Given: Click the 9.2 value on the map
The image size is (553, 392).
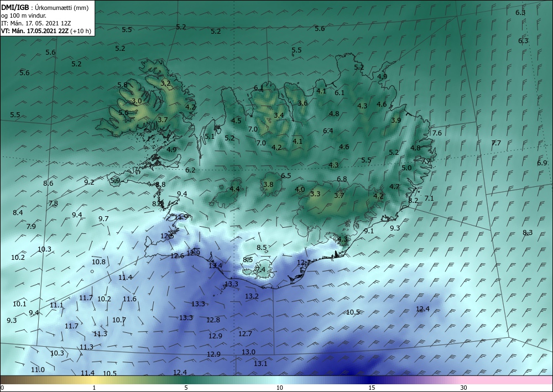Looking at the screenshot, I should [x=89, y=182].
